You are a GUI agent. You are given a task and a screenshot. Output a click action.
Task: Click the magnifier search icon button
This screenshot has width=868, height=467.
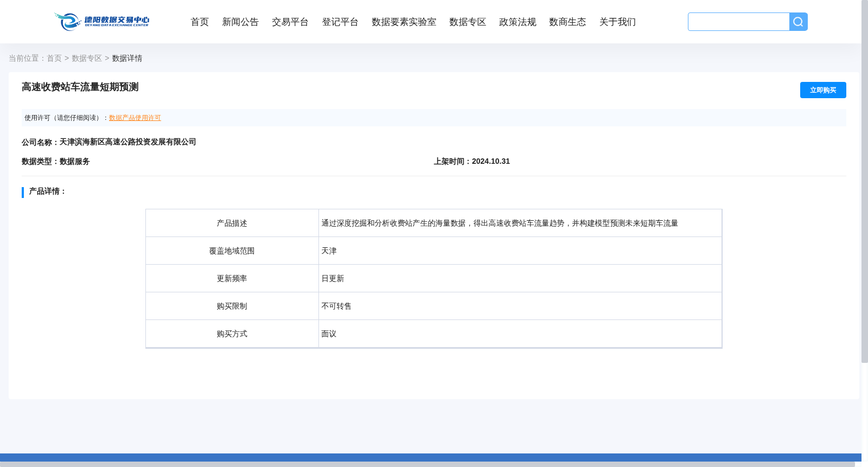pos(798,22)
